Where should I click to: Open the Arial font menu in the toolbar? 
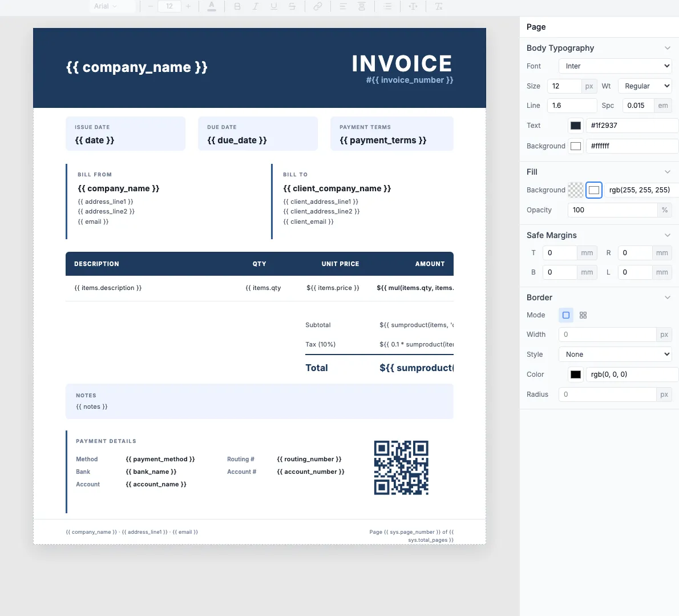coord(112,6)
